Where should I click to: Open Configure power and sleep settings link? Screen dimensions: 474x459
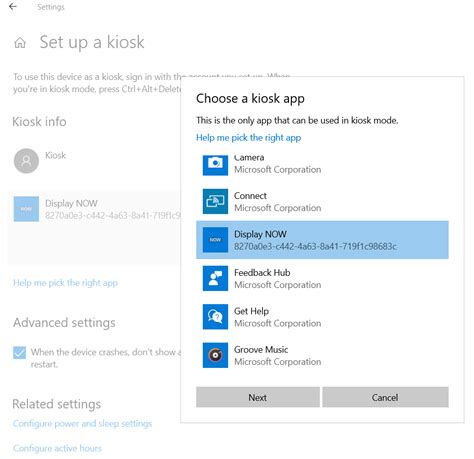point(82,423)
